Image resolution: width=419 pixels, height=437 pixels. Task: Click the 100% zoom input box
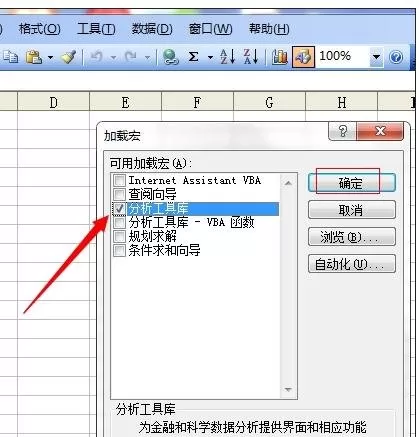[x=343, y=56]
